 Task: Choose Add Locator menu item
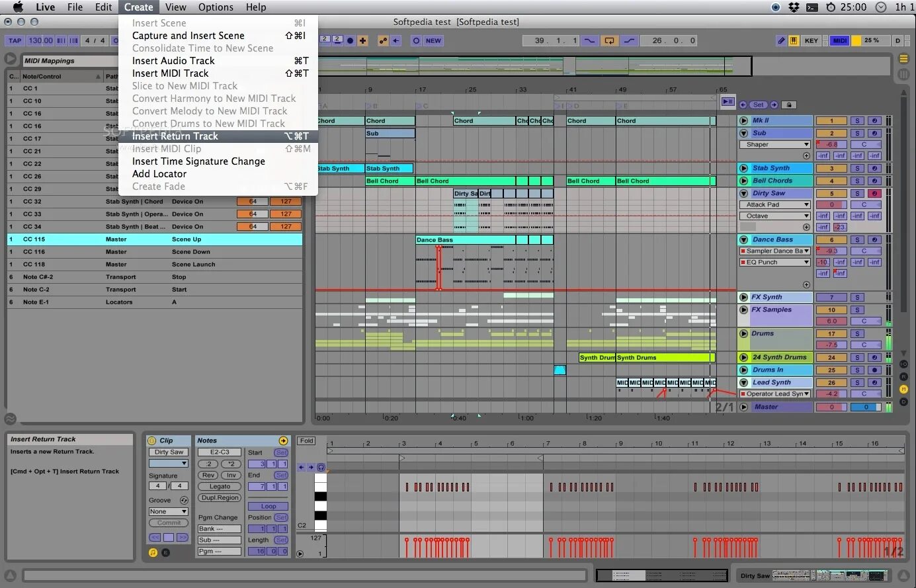[218, 174]
